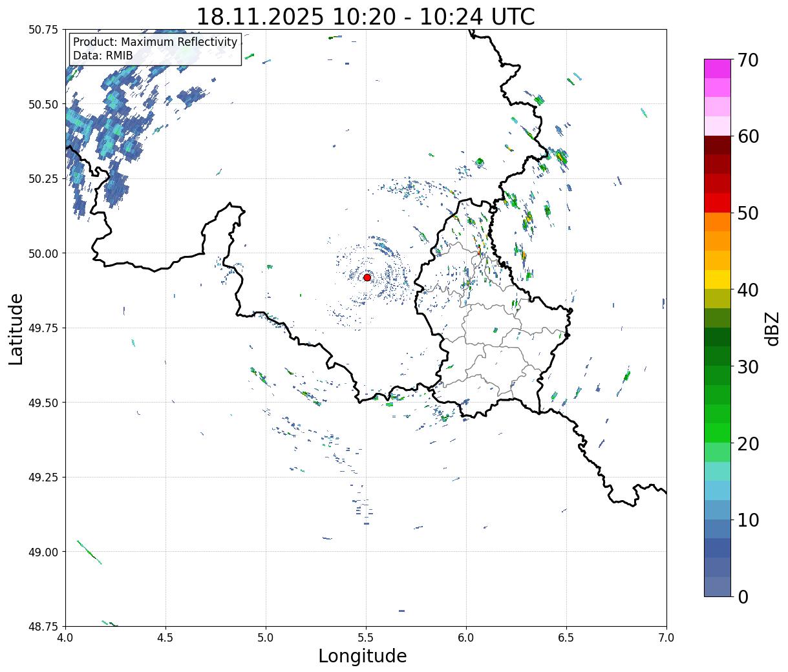Click the 'Latitude' axis label
This screenshot has height=672, width=788.
point(16,328)
